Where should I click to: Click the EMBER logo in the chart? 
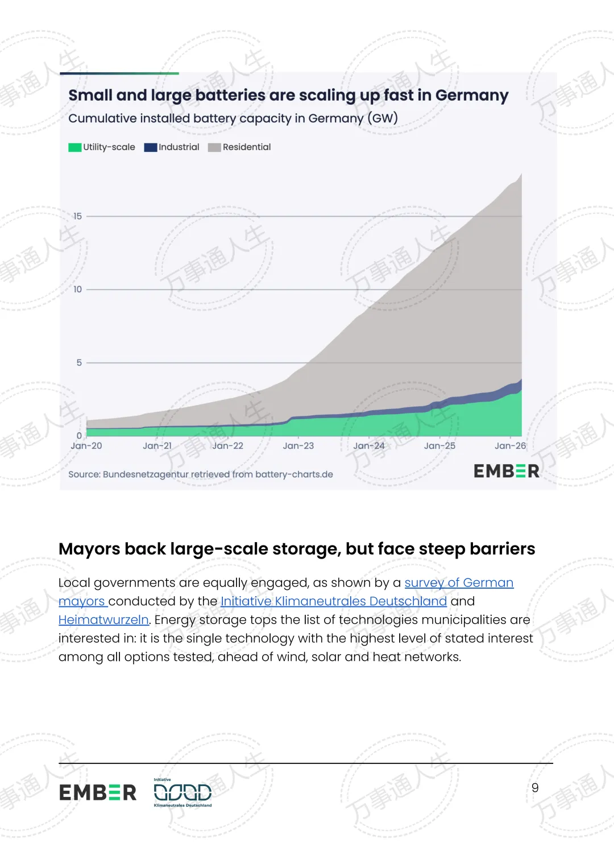pyautogui.click(x=507, y=471)
